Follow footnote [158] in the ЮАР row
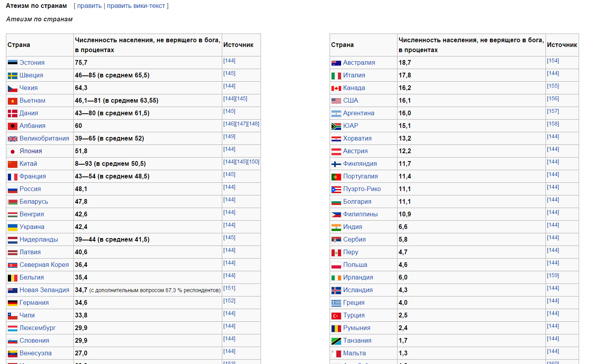This screenshot has height=364, width=598. (x=553, y=124)
